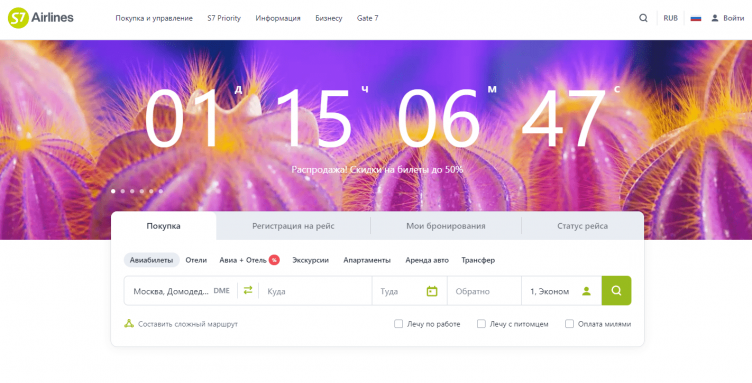This screenshot has height=383, width=752.
Task: Click the sale banner text Распродажа
Action: point(377,169)
